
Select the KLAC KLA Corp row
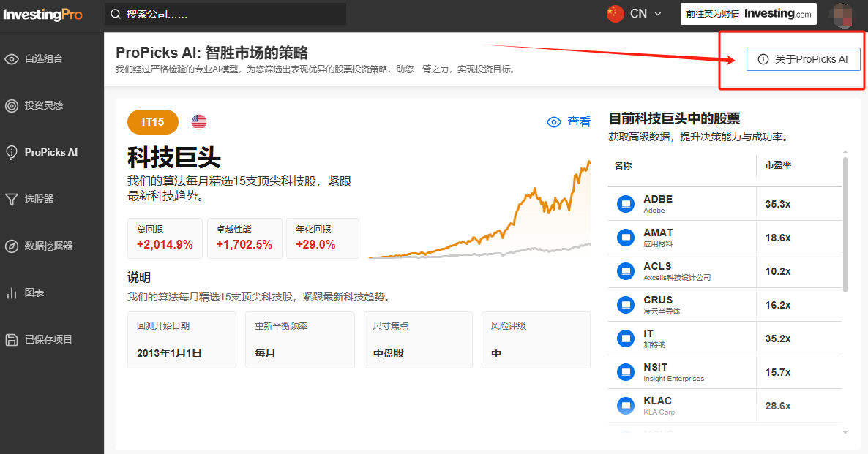click(725, 406)
